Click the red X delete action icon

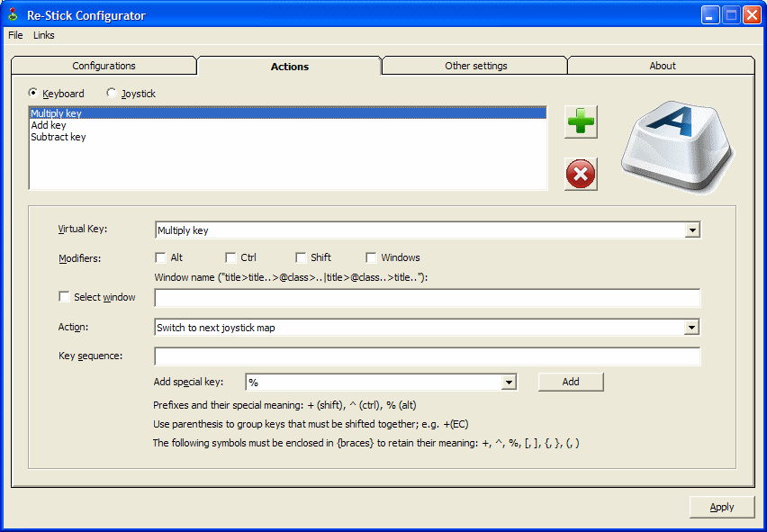tap(581, 174)
